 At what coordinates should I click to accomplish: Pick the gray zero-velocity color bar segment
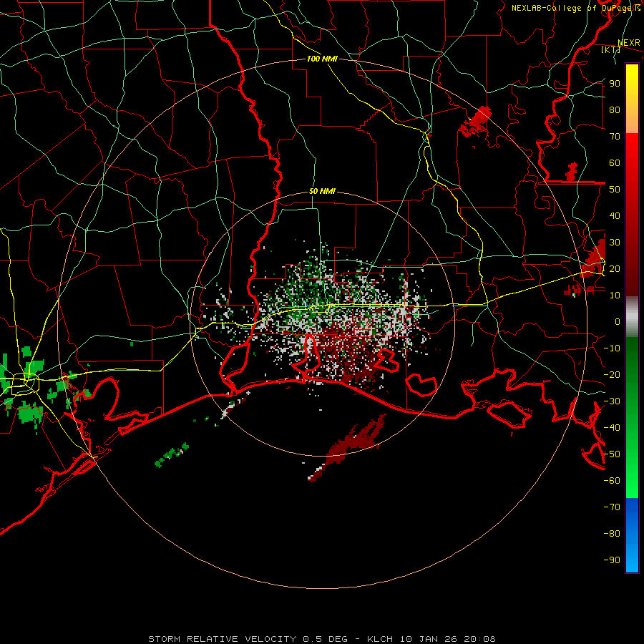[632, 317]
